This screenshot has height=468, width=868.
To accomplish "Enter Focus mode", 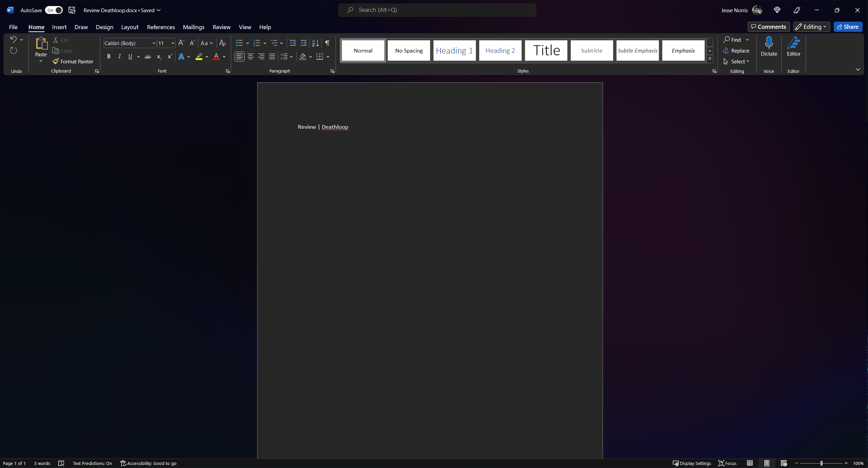I will coord(727,463).
